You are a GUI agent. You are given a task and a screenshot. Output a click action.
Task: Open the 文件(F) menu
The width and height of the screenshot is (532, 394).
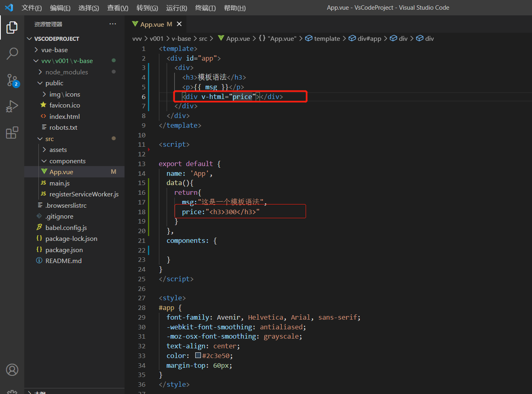click(32, 8)
